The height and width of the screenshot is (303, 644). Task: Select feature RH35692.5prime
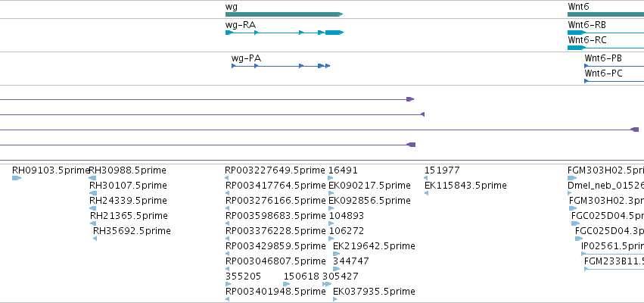click(95, 239)
